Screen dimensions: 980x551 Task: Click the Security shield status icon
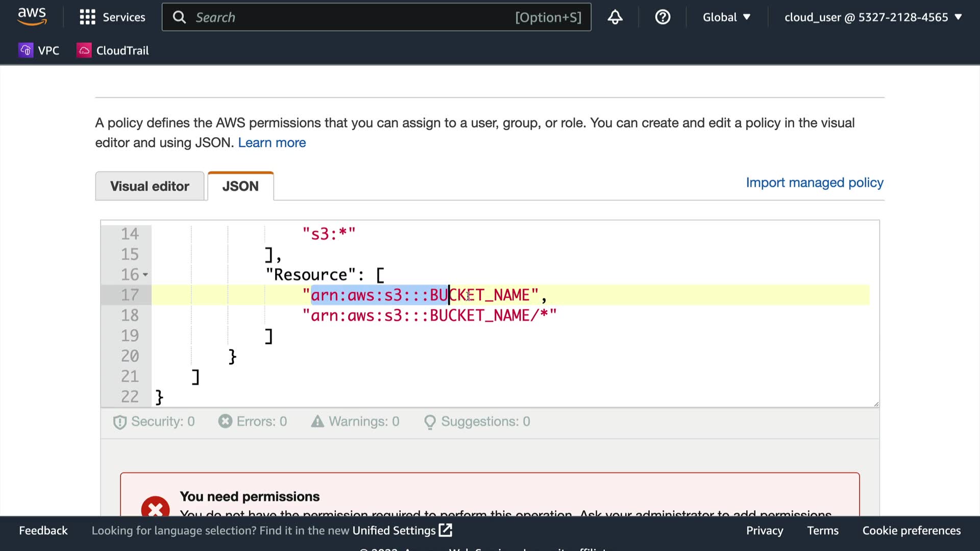pos(119,422)
